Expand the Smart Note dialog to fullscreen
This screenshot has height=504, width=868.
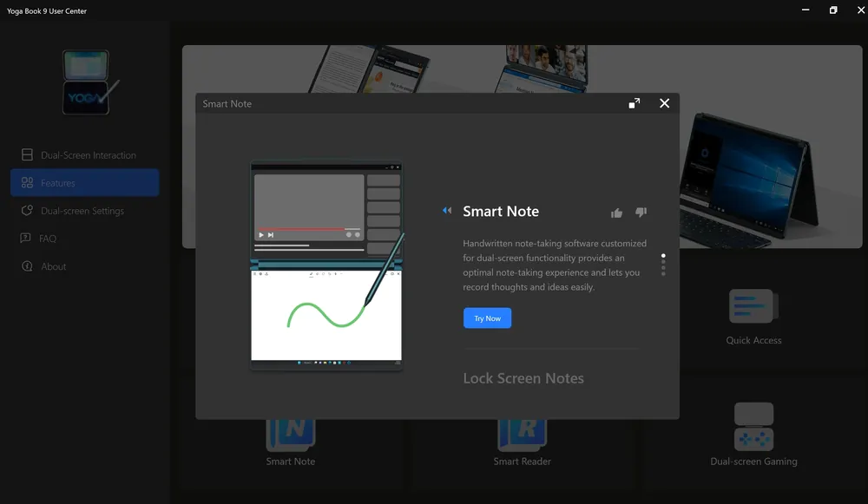pos(635,103)
